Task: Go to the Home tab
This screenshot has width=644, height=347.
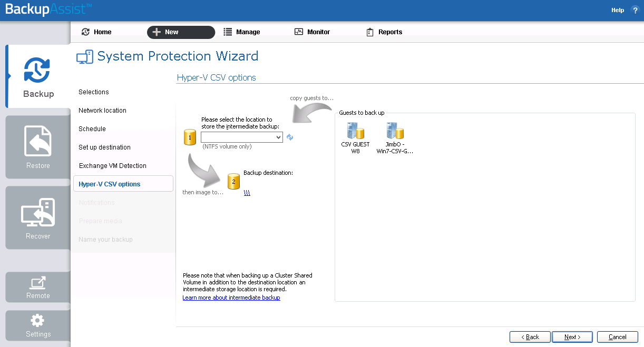Action: (x=97, y=32)
